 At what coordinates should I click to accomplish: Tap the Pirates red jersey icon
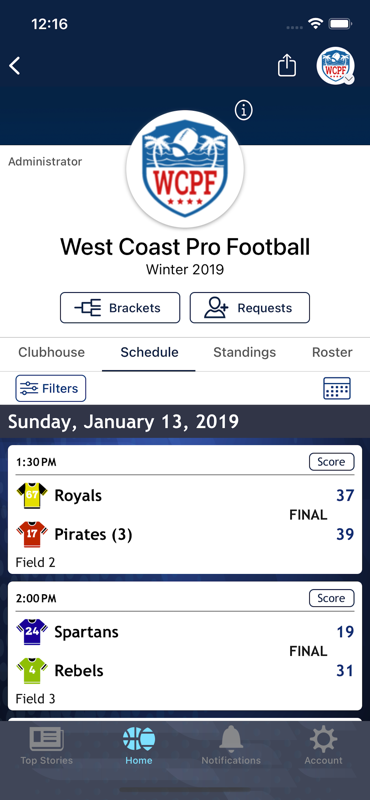(x=32, y=534)
